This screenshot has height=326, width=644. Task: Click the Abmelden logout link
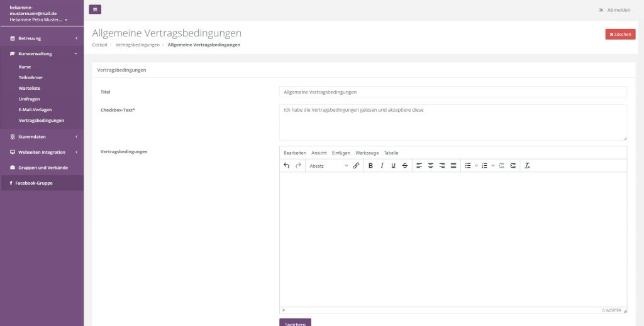coord(614,10)
